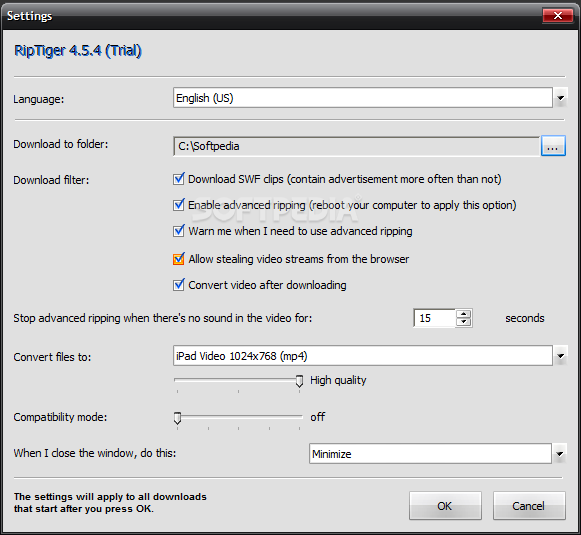Increase the seconds spinner up arrow
The width and height of the screenshot is (581, 535).
464,314
